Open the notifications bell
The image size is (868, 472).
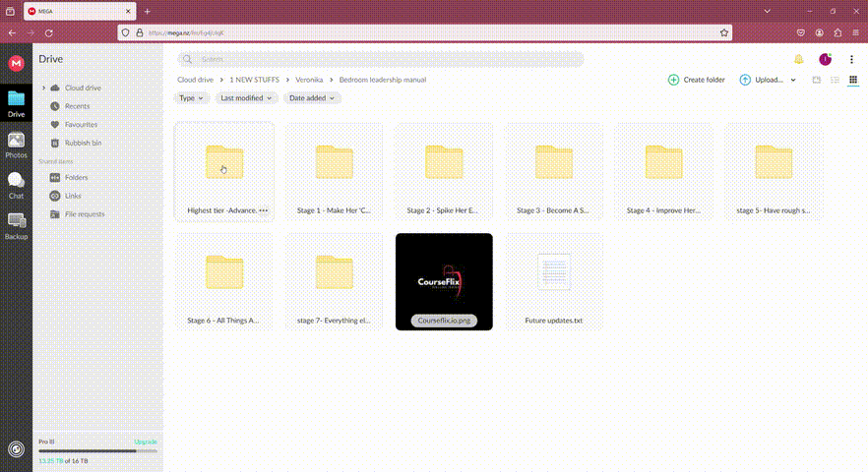point(799,59)
